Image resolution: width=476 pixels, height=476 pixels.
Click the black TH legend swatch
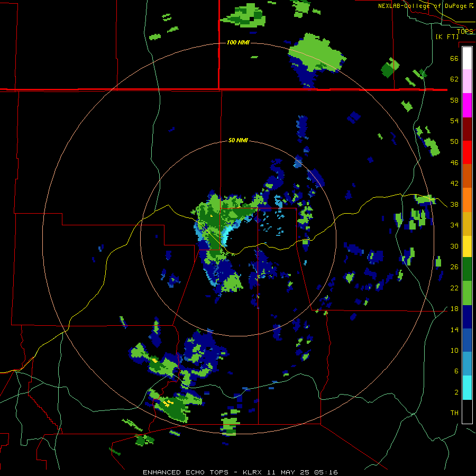467,411
